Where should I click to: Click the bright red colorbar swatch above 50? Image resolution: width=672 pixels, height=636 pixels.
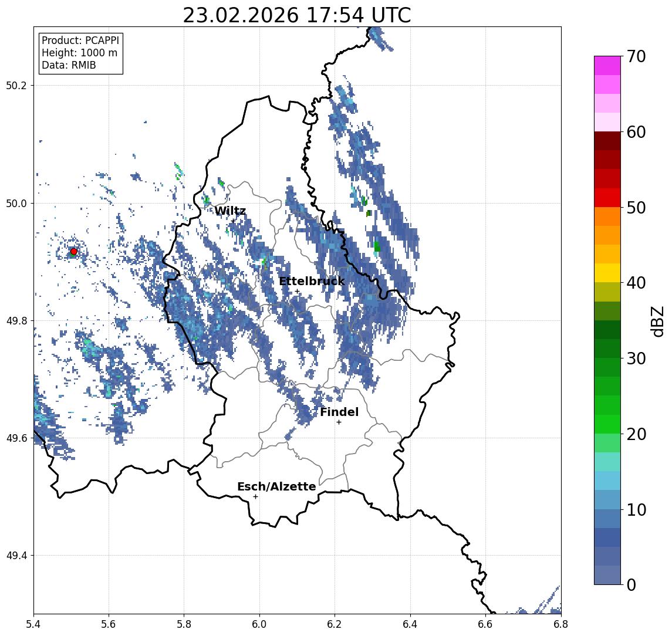pyautogui.click(x=607, y=198)
